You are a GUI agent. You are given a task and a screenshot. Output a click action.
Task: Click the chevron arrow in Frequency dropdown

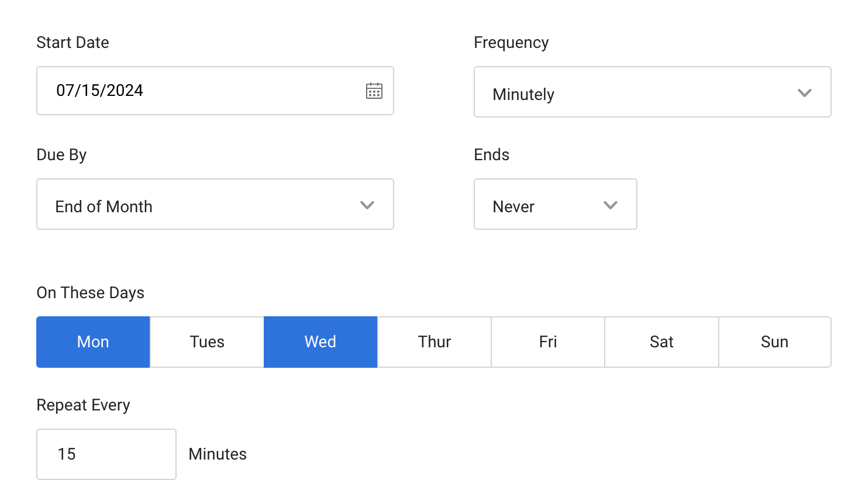805,93
